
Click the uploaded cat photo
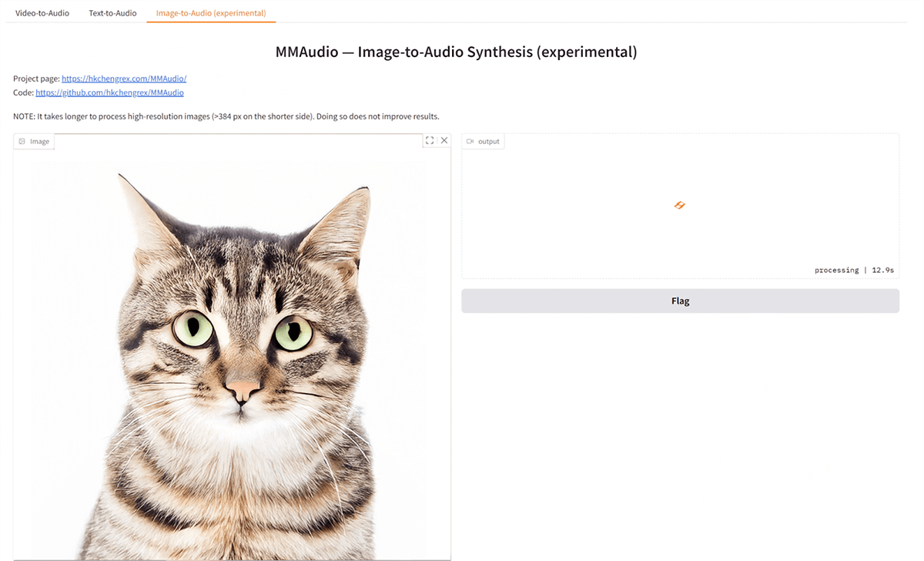point(231,347)
